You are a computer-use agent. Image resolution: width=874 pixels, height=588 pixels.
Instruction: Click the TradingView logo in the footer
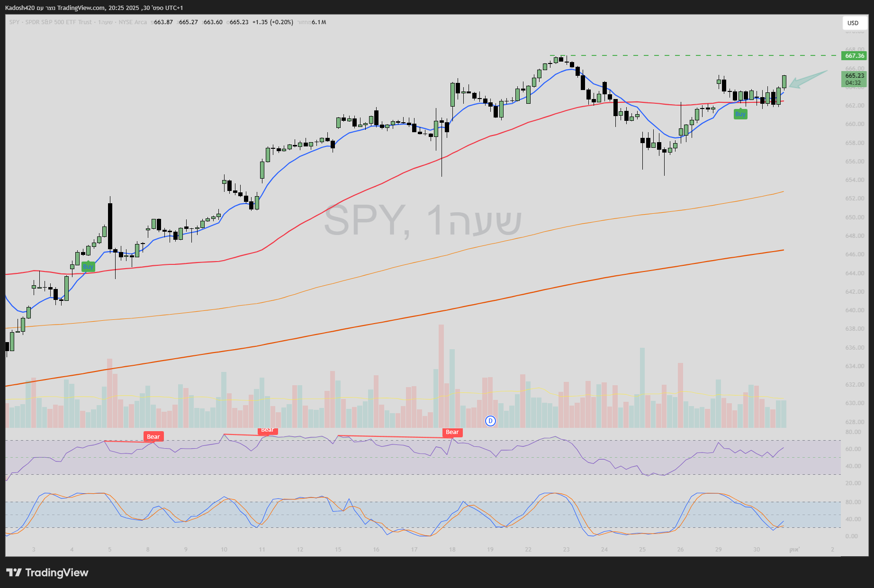click(x=47, y=572)
